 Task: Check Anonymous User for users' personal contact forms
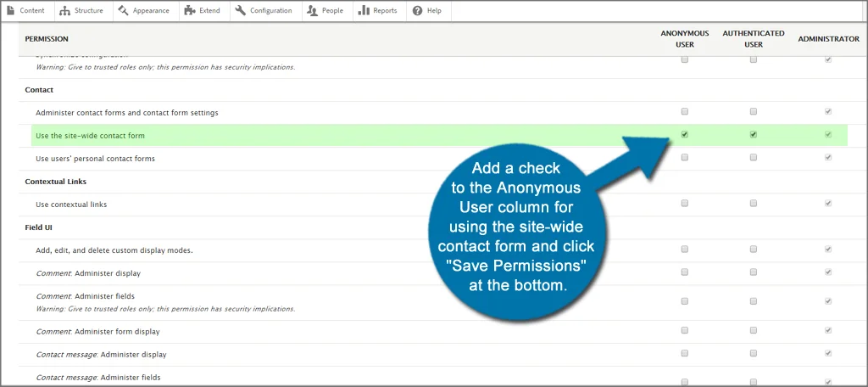(685, 158)
